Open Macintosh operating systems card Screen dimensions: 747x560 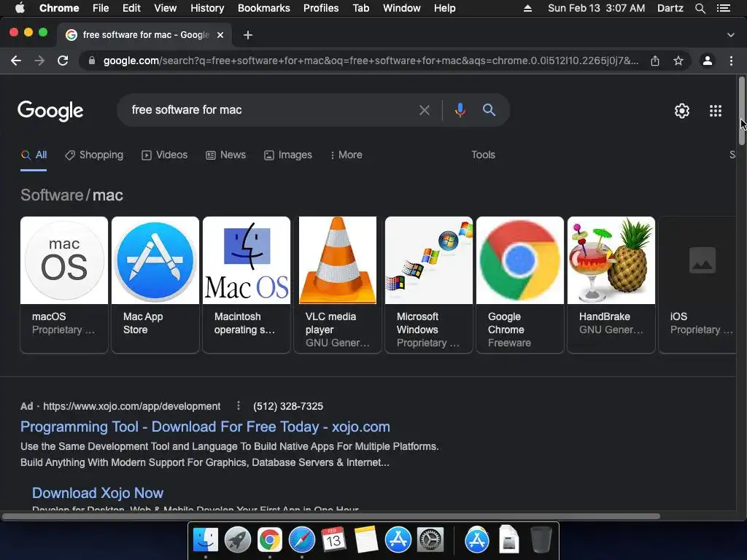pos(247,285)
